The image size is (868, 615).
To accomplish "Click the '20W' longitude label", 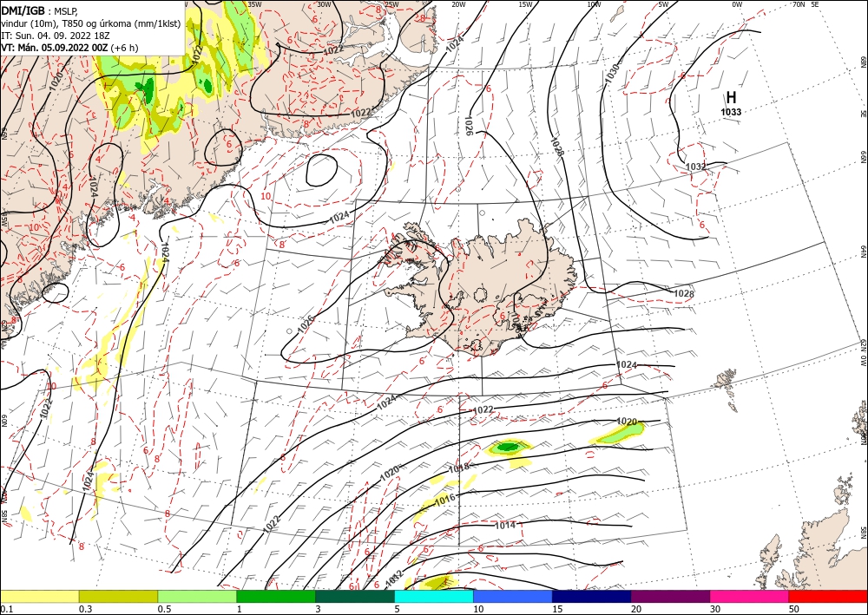I will (x=458, y=4).
